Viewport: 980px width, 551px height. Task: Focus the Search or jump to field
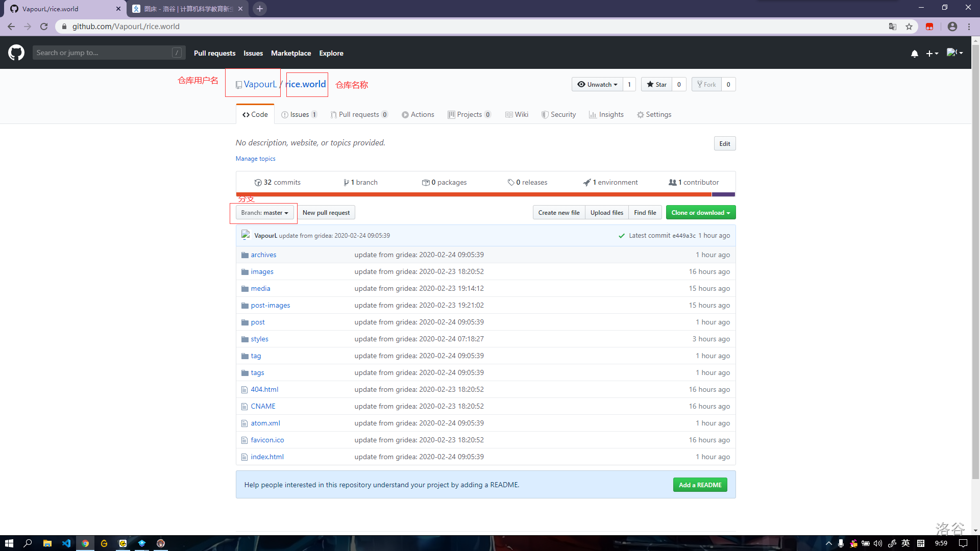(x=109, y=53)
